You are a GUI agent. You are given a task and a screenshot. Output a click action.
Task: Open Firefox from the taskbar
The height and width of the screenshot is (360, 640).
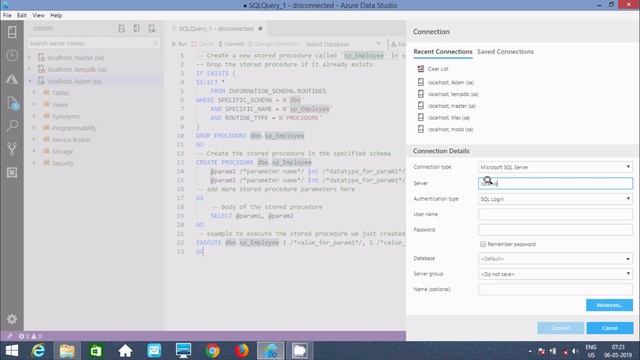coord(242,351)
